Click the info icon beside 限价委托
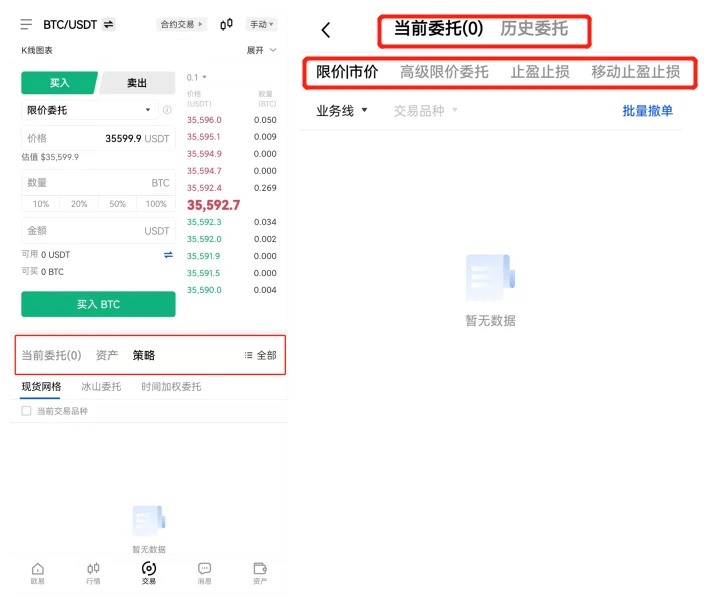 [167, 110]
